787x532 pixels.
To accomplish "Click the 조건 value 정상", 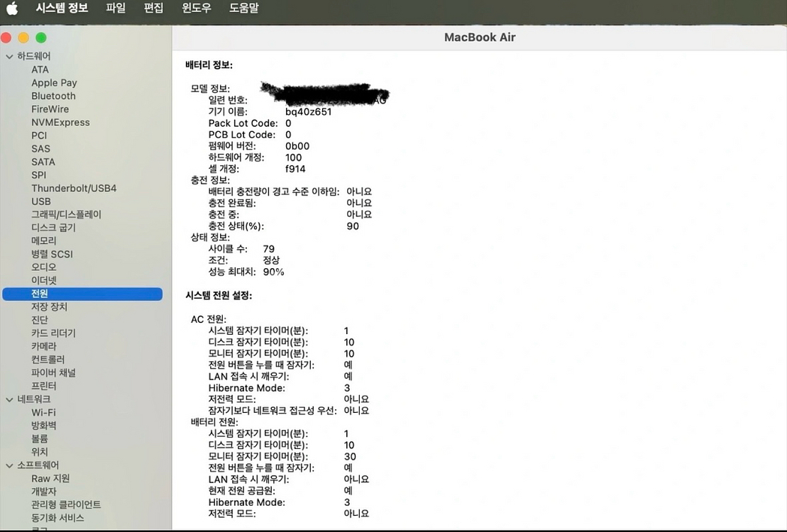I will [271, 260].
